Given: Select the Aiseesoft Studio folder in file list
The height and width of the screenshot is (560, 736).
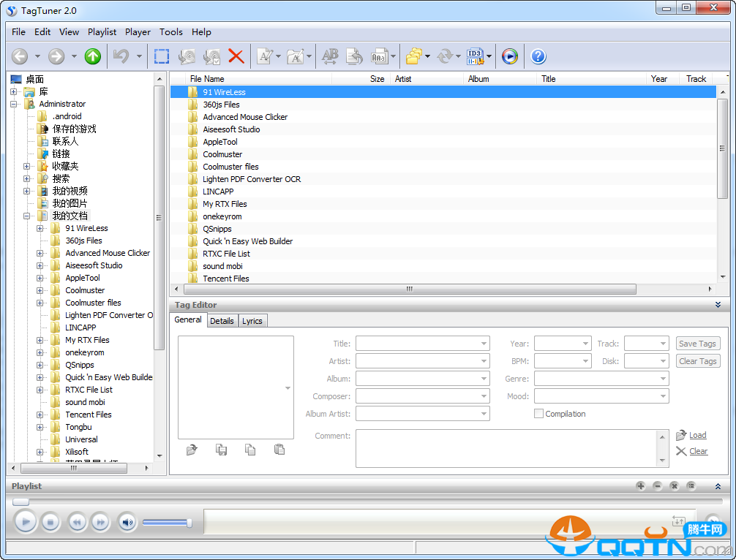Looking at the screenshot, I should (231, 129).
